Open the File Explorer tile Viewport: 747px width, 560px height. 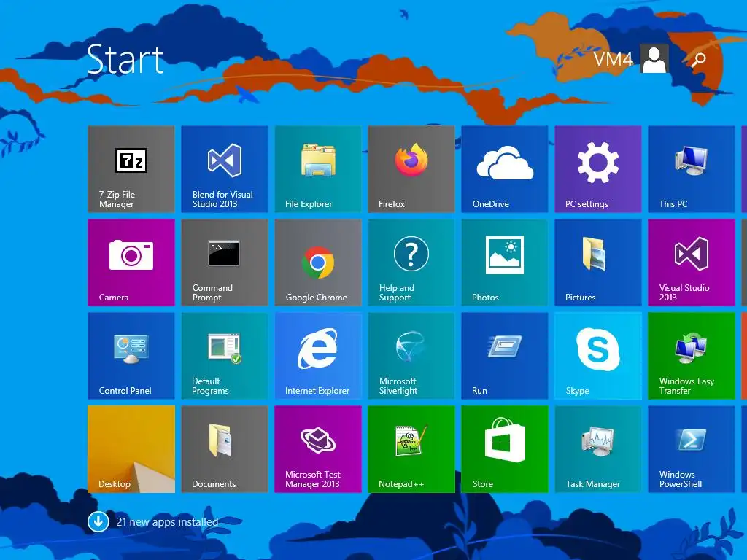pos(318,169)
